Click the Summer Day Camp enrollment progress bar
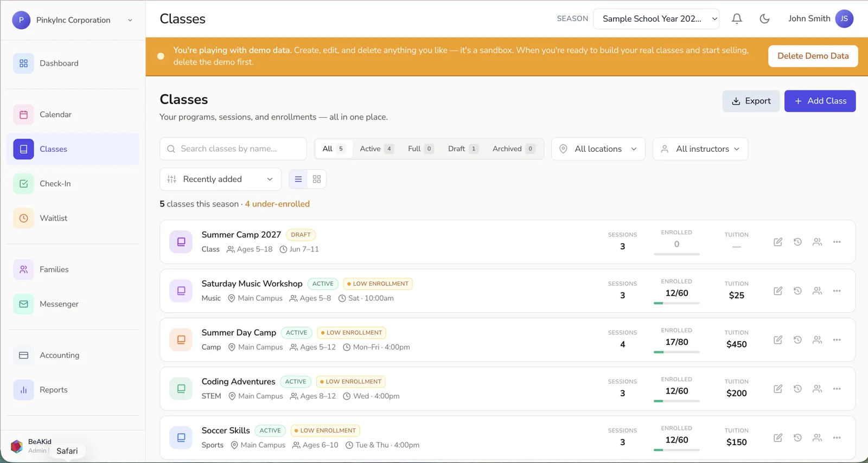Viewport: 868px width, 463px height. [676, 352]
